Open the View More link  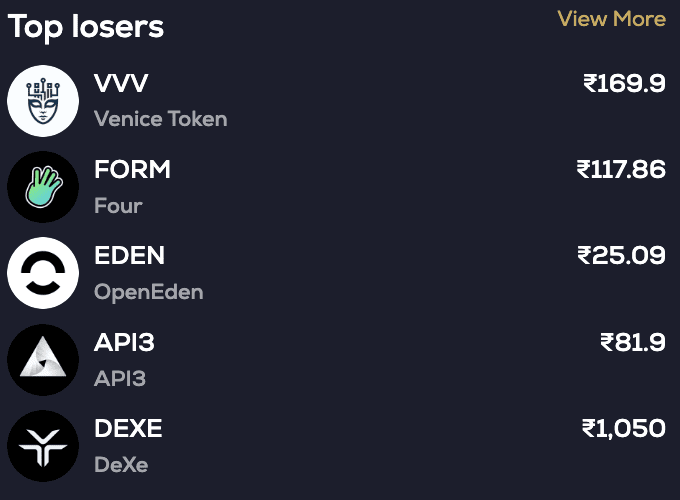click(611, 19)
